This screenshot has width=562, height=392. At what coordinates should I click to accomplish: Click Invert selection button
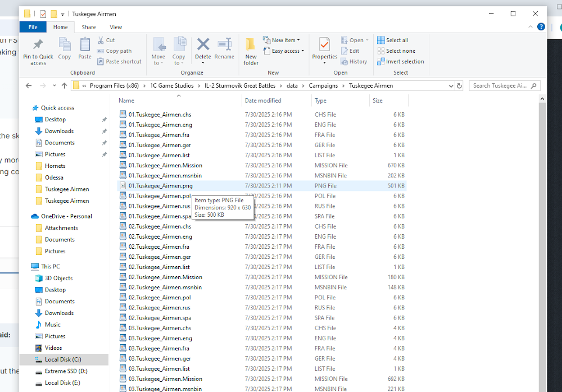(400, 62)
